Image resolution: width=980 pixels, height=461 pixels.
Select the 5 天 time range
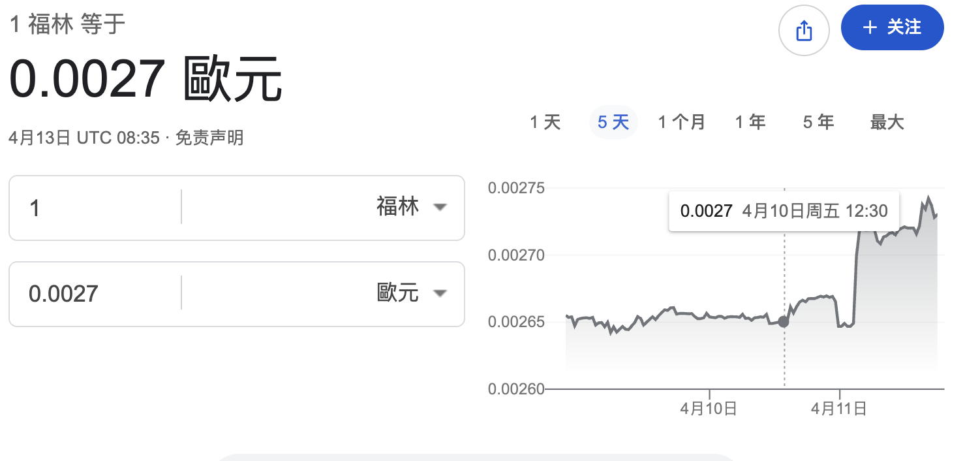click(613, 122)
